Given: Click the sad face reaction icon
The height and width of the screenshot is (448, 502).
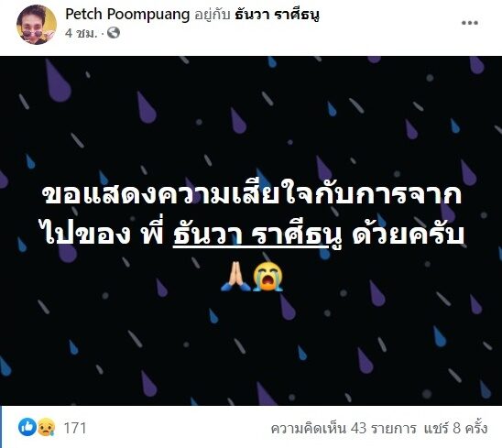Looking at the screenshot, I should (47, 427).
